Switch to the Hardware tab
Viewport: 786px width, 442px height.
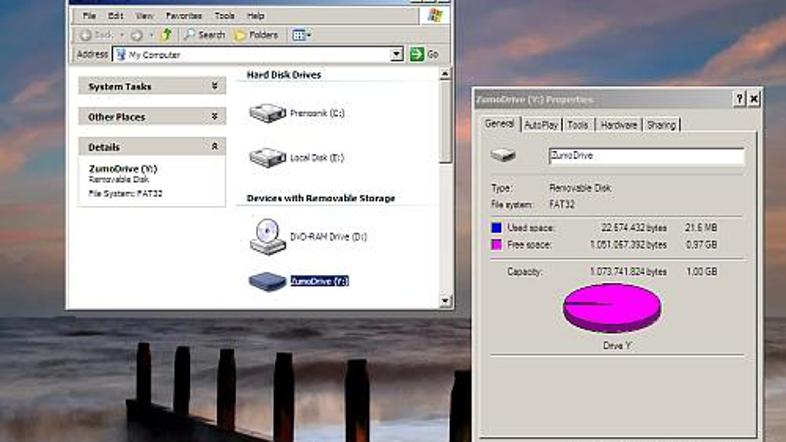pos(618,125)
